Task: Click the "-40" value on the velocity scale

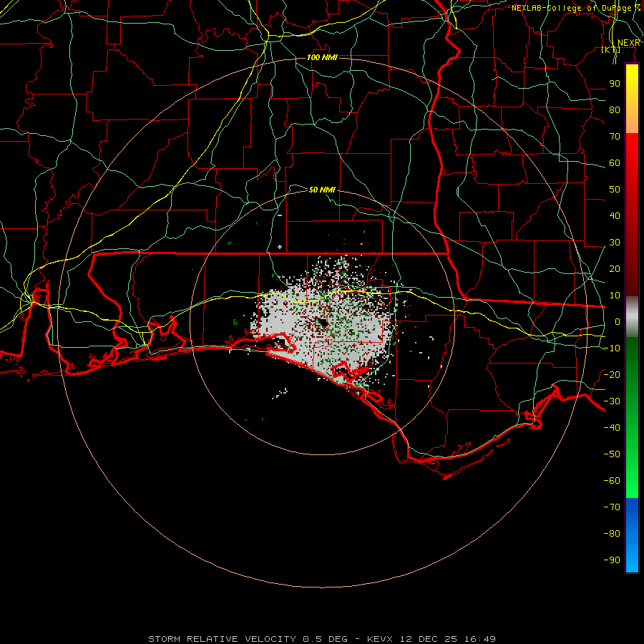Action: tap(612, 428)
